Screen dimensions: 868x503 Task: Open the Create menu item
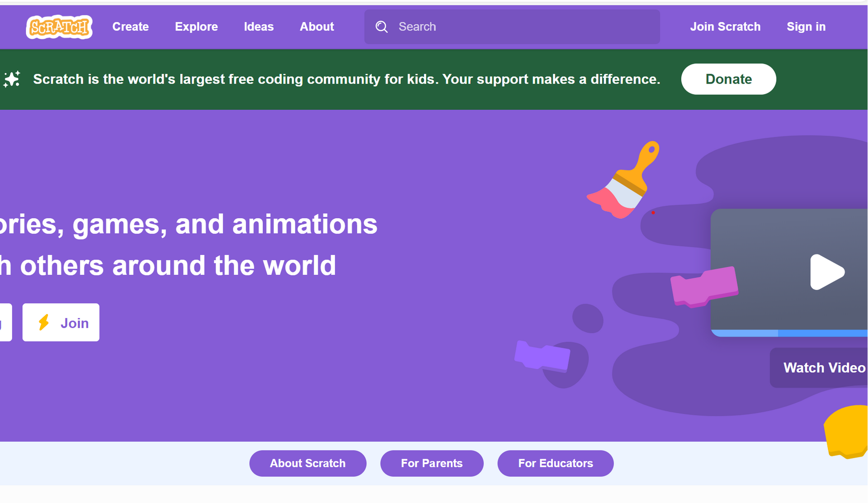(130, 27)
